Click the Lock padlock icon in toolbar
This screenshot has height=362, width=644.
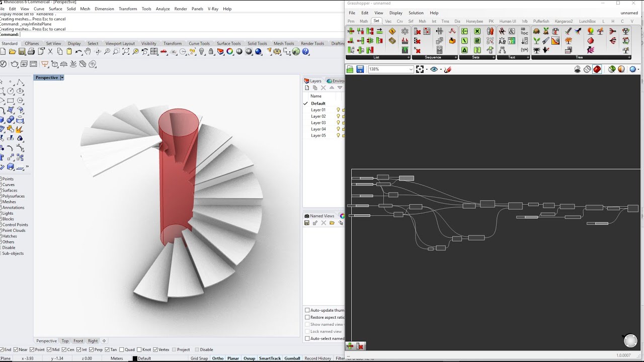point(211,51)
